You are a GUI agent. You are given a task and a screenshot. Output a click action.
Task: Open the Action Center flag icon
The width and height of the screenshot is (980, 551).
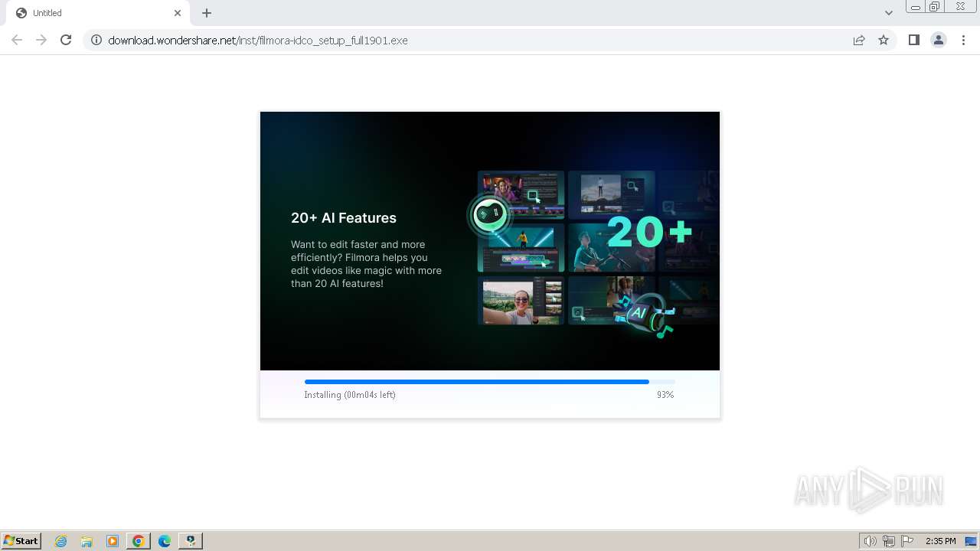[907, 541]
